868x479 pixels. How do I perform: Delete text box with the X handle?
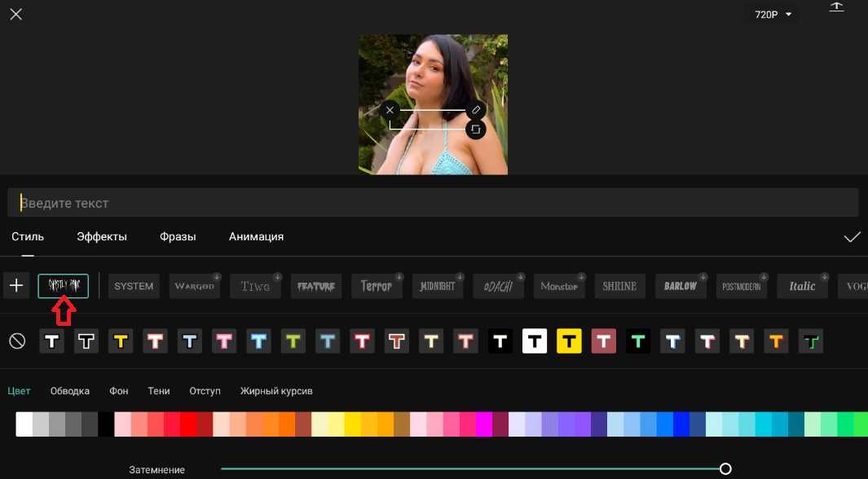390,110
